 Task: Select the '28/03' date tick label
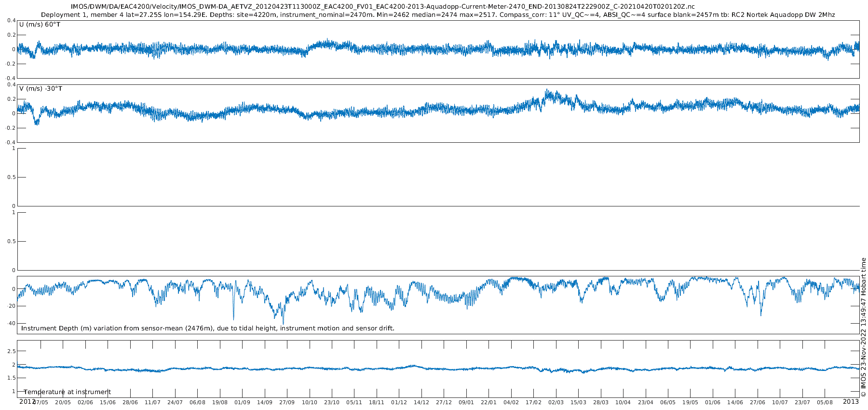(601, 402)
